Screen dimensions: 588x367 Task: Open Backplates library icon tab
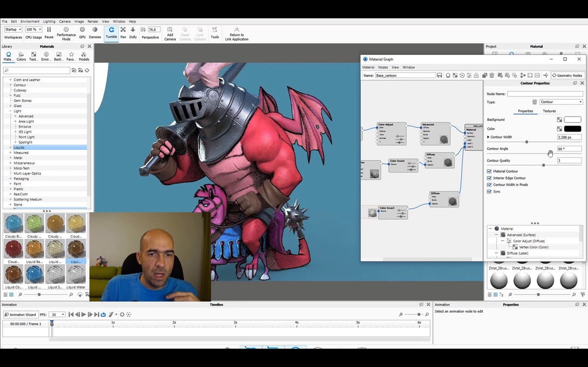click(58, 56)
